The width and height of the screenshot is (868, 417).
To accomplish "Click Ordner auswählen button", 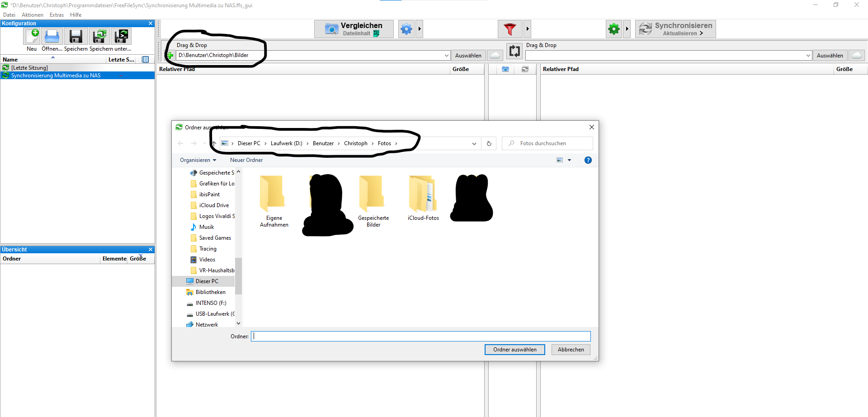I will pyautogui.click(x=514, y=350).
